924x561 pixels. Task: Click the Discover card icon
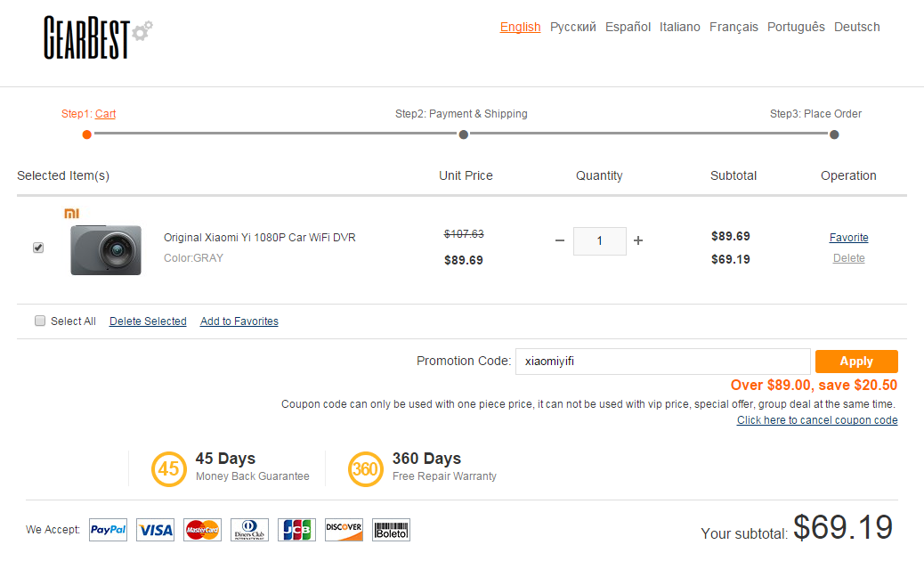344,530
